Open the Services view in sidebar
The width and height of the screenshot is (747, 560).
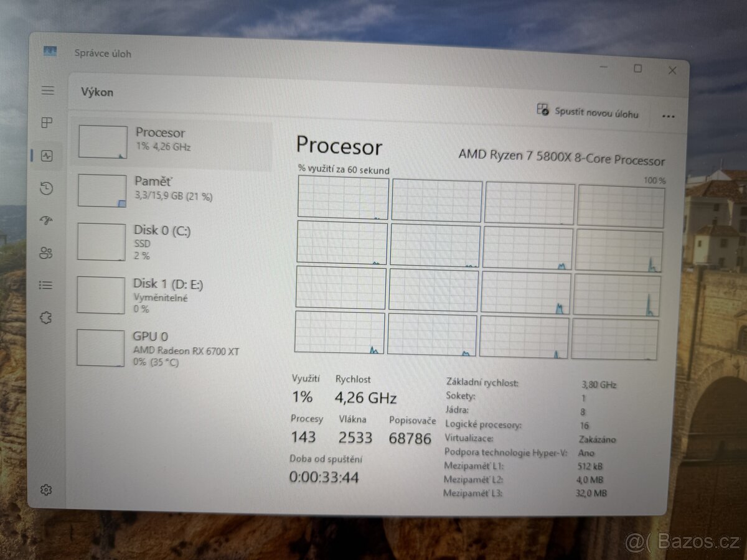tap(47, 317)
